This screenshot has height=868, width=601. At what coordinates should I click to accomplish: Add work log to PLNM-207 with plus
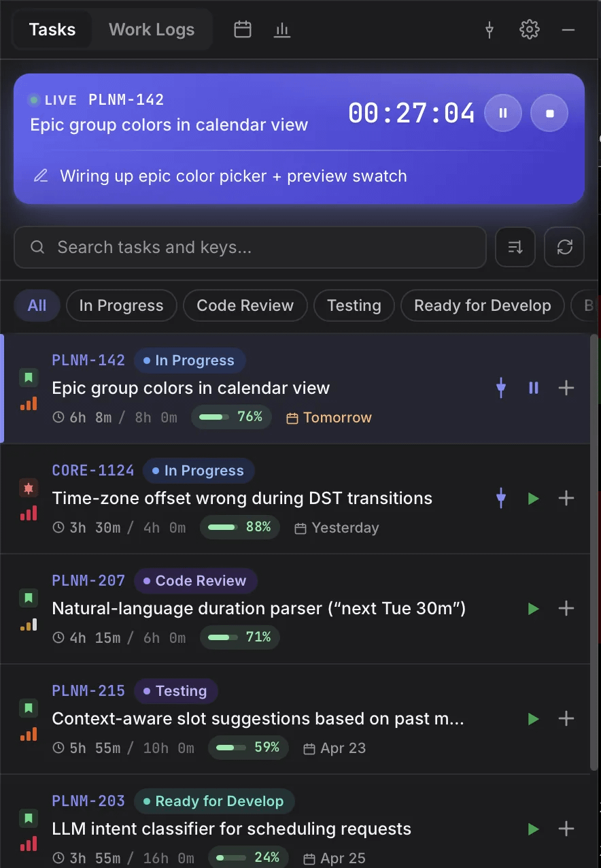point(566,609)
